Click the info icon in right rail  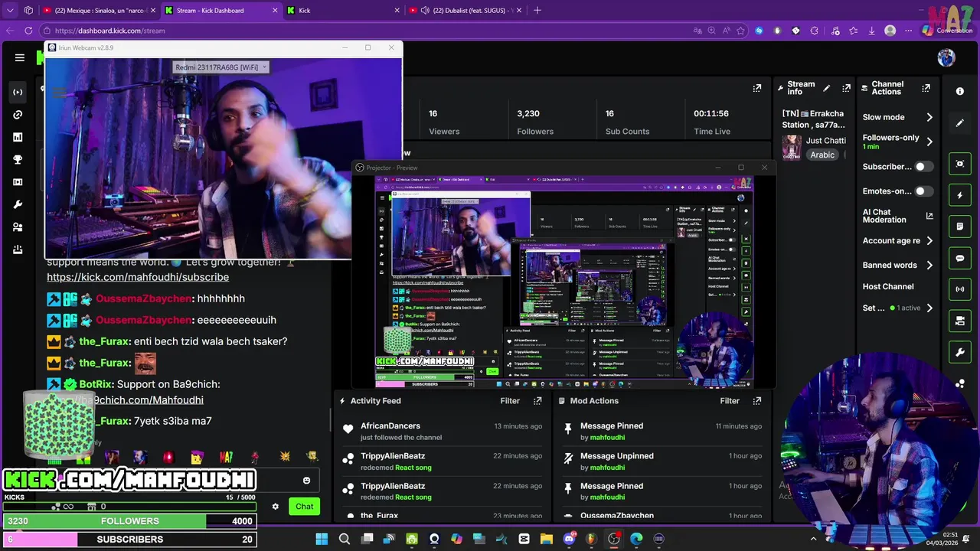(960, 91)
